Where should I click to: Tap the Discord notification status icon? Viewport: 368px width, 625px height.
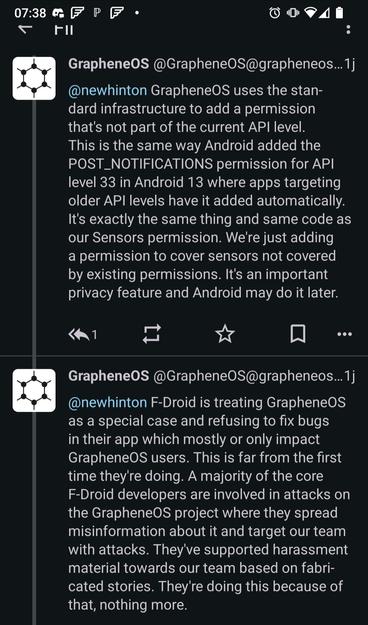click(x=59, y=13)
